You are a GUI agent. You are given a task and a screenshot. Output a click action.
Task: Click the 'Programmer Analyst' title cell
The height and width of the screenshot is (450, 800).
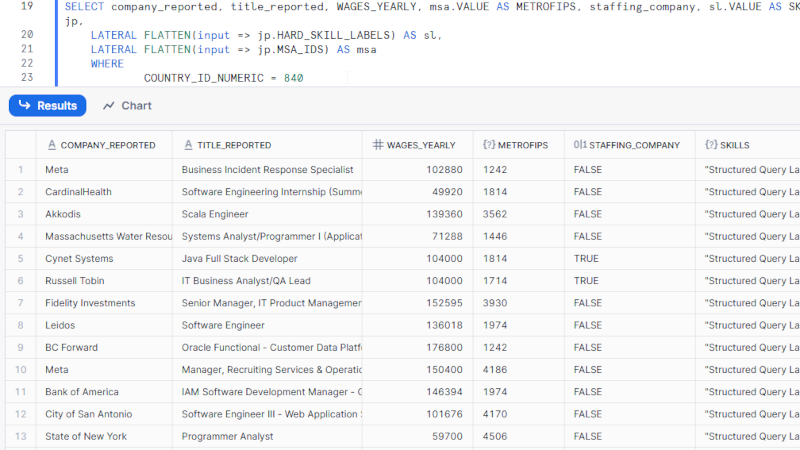(267, 436)
